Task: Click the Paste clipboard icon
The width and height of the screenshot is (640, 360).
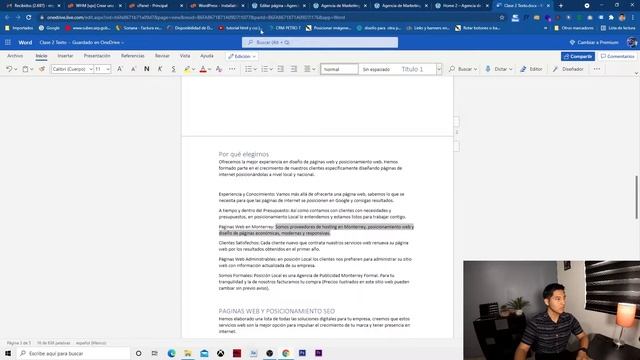Action: click(25, 69)
